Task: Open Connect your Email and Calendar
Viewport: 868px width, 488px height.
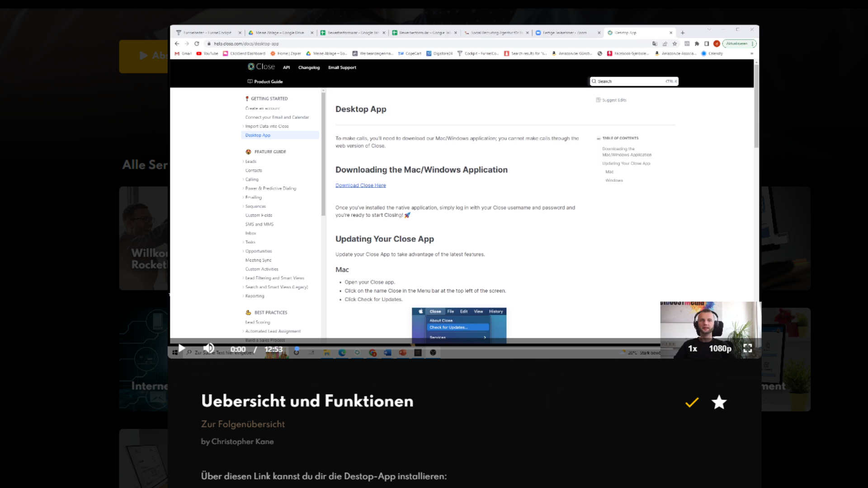Action: pyautogui.click(x=277, y=117)
